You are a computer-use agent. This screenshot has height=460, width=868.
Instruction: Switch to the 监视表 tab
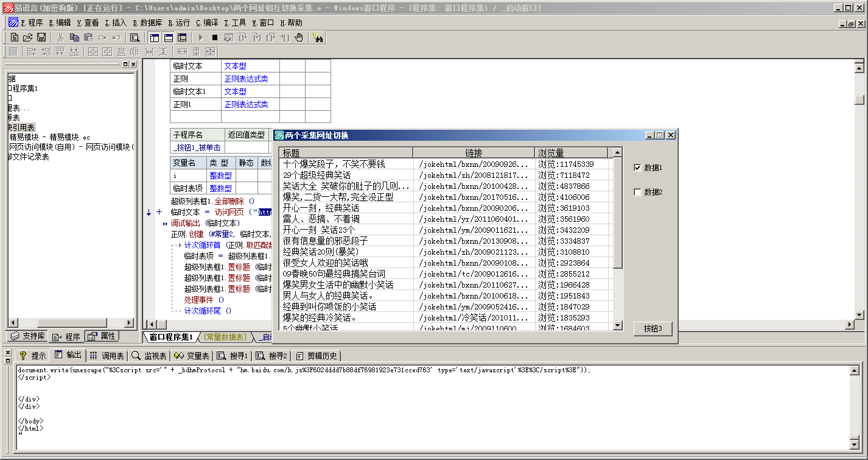tap(149, 355)
